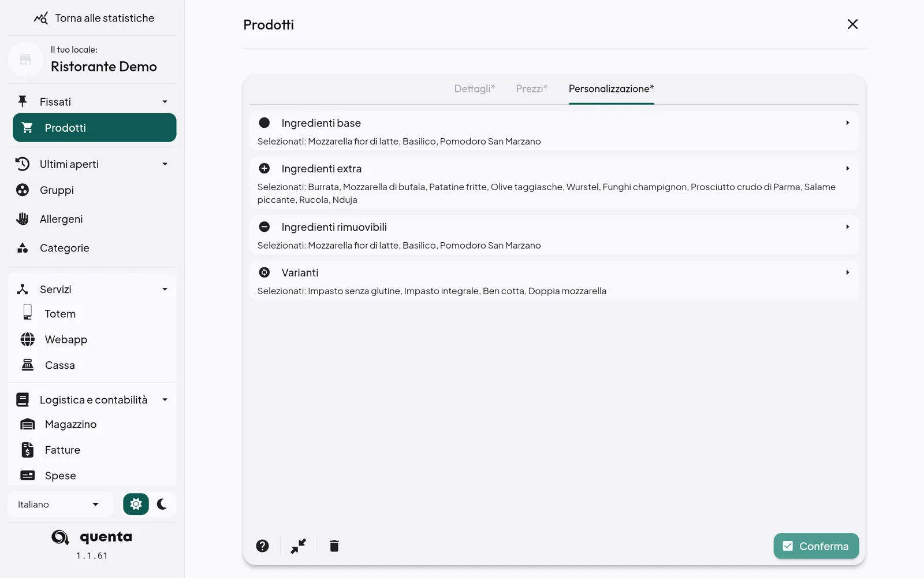This screenshot has width=924, height=578.
Task: Switch to the Dettagli tab
Action: 475,89
